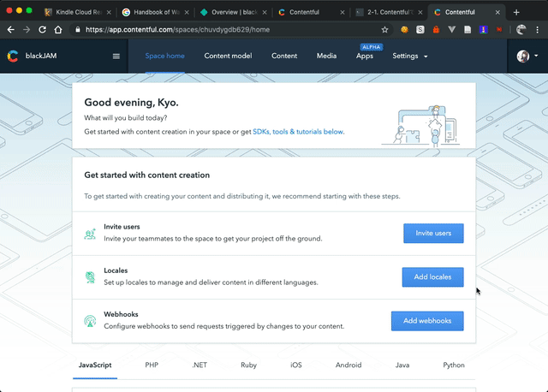Click the red extension icon
The image size is (548, 392).
(499, 30)
